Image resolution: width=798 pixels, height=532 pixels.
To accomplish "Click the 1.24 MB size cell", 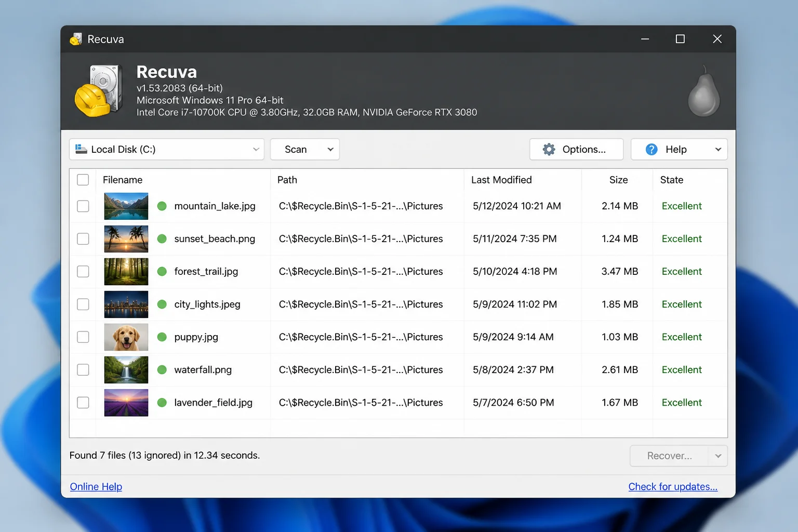I will point(619,239).
